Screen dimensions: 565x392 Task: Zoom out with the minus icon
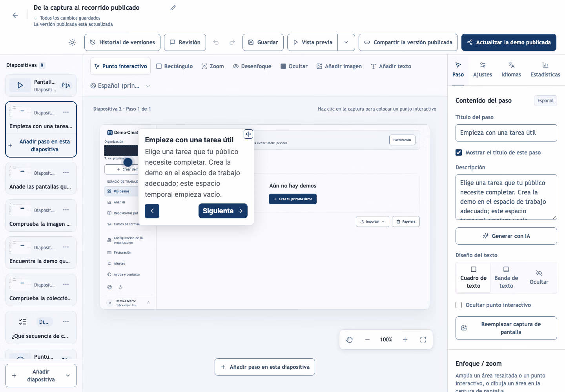coord(367,339)
